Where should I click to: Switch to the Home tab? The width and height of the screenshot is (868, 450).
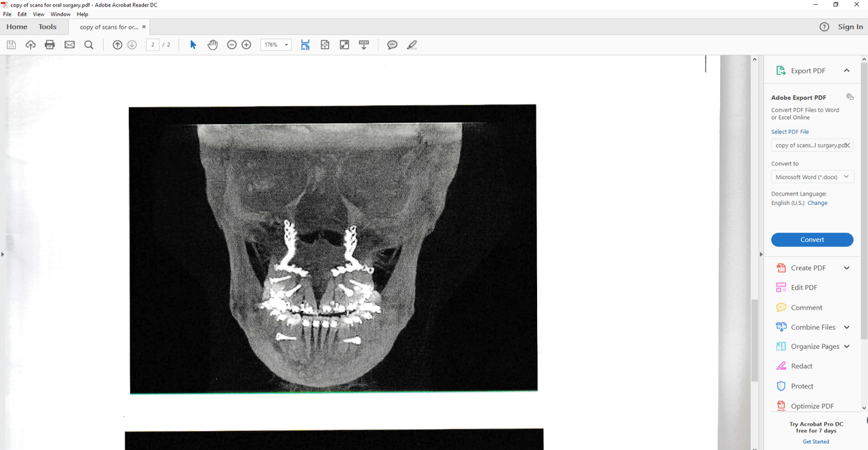(x=17, y=26)
